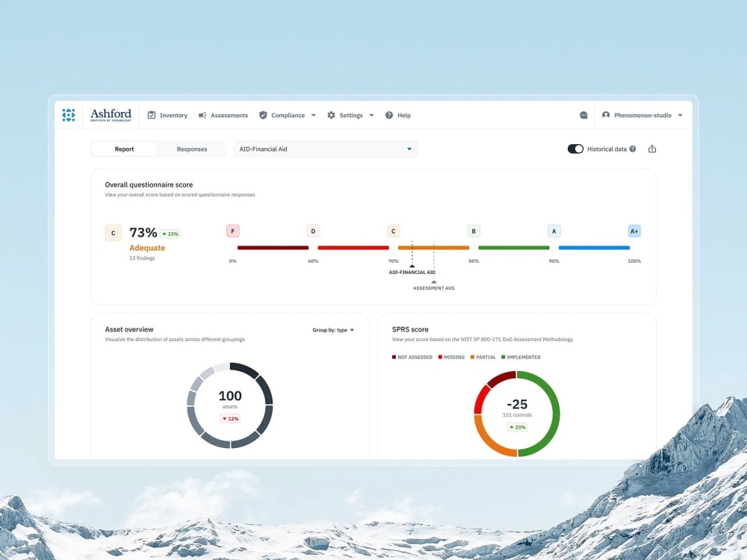Click the IMPLEMENTED legend marker
Image resolution: width=747 pixels, height=560 pixels.
coord(503,357)
